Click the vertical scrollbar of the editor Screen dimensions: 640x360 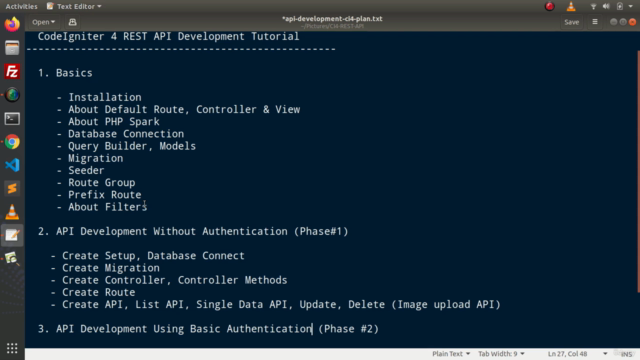coord(638,171)
